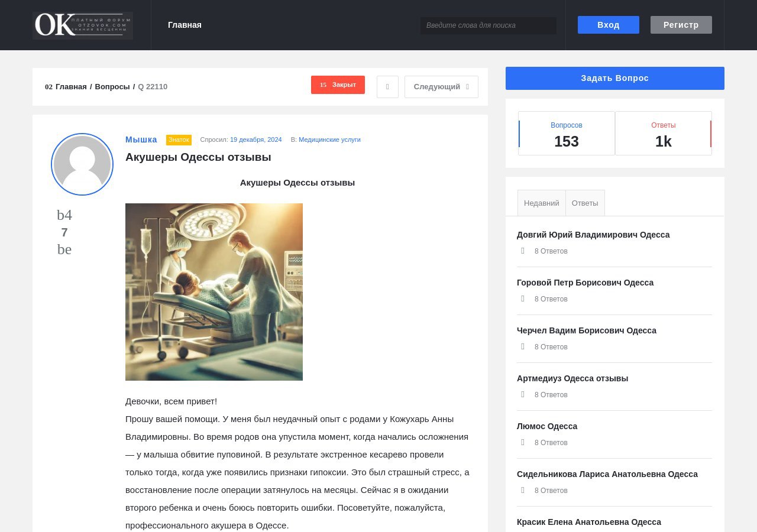Click the Задать Вопрос button
Viewport: 757px width, 532px height.
614,78
